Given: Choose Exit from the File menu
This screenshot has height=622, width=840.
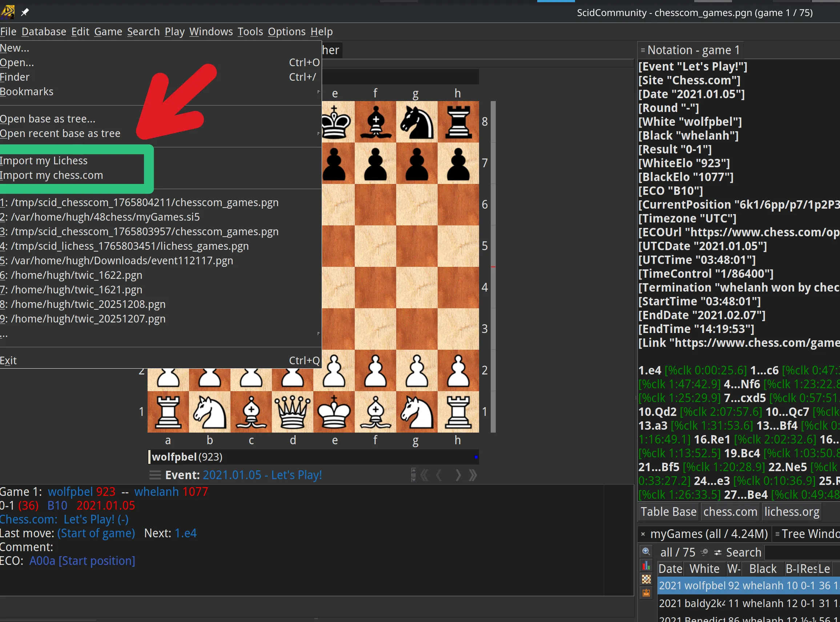Looking at the screenshot, I should point(160,361).
